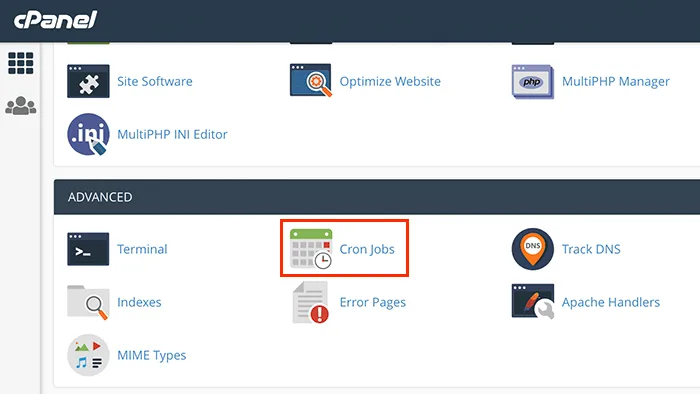Image resolution: width=700 pixels, height=394 pixels.
Task: Click the Track DNS pin icon
Action: point(533,249)
